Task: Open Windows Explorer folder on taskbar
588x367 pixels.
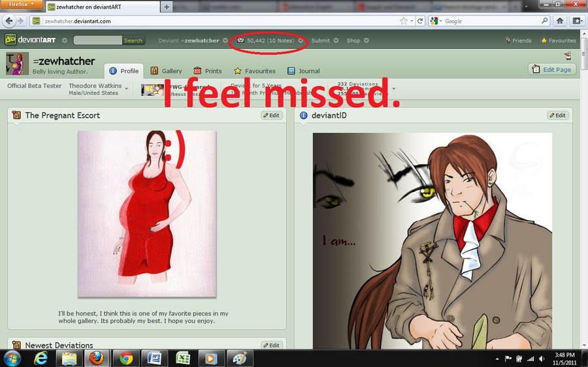Action: [69, 359]
